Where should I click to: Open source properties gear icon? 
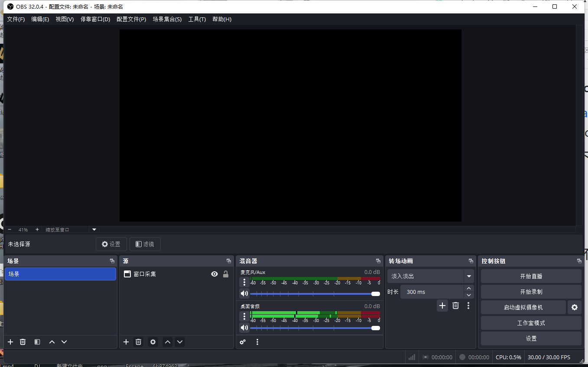coord(153,342)
